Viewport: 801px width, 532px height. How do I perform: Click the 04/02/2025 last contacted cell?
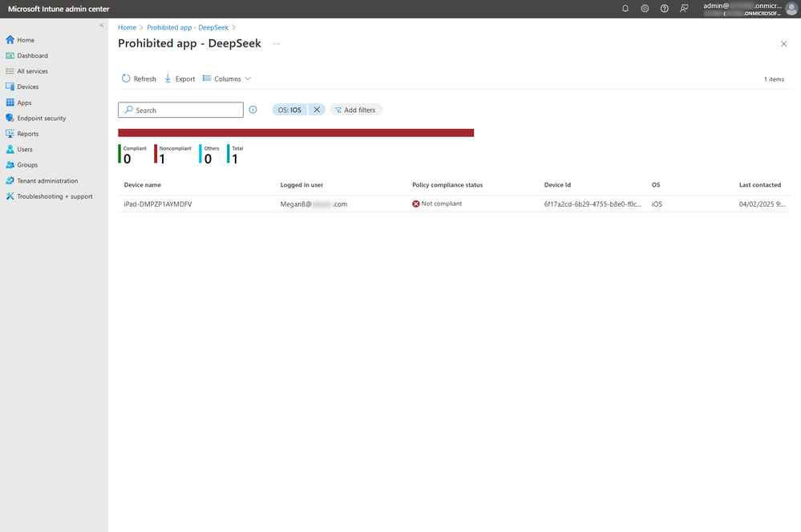tap(763, 204)
